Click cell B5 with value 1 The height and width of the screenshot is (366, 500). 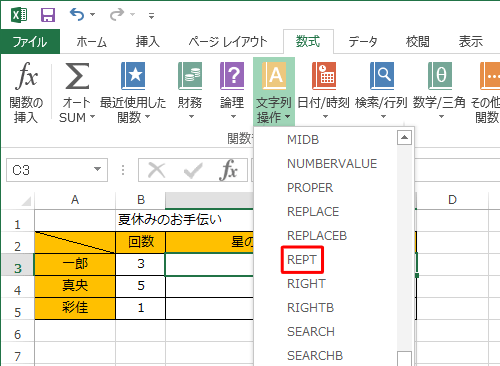pos(141,308)
